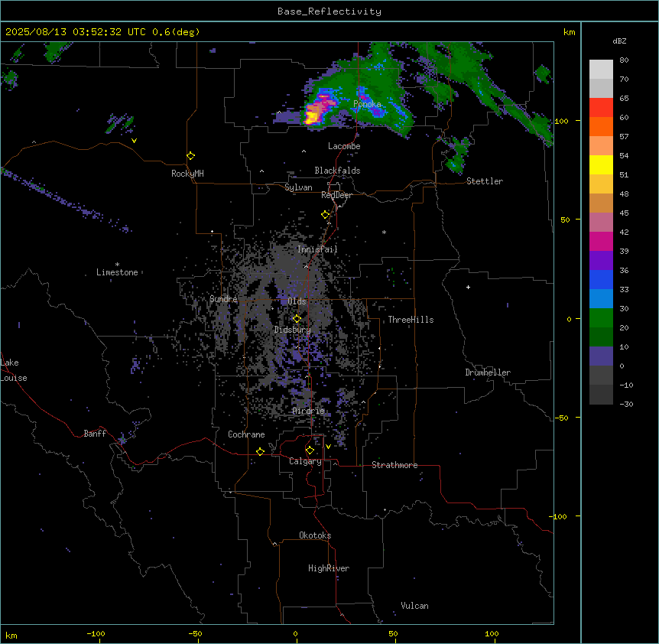The width and height of the screenshot is (659, 644).
Task: Select the Base_Reflectivity title
Action: [x=329, y=11]
